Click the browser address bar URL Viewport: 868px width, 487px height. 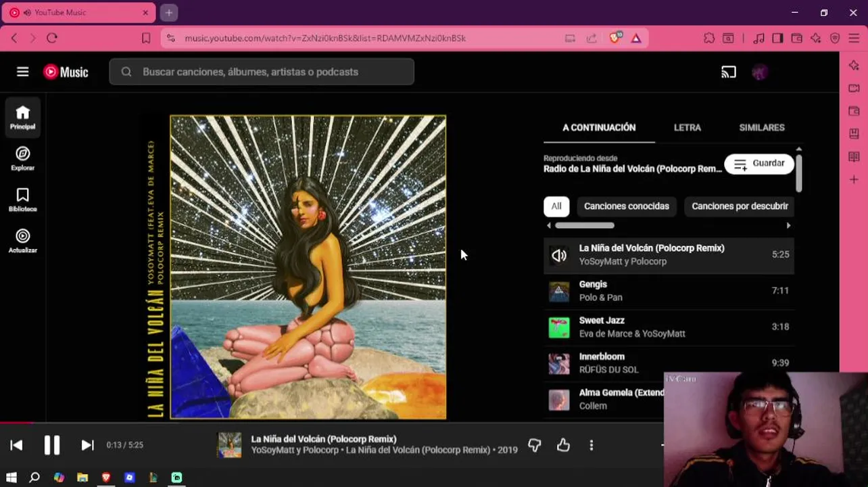pos(325,39)
